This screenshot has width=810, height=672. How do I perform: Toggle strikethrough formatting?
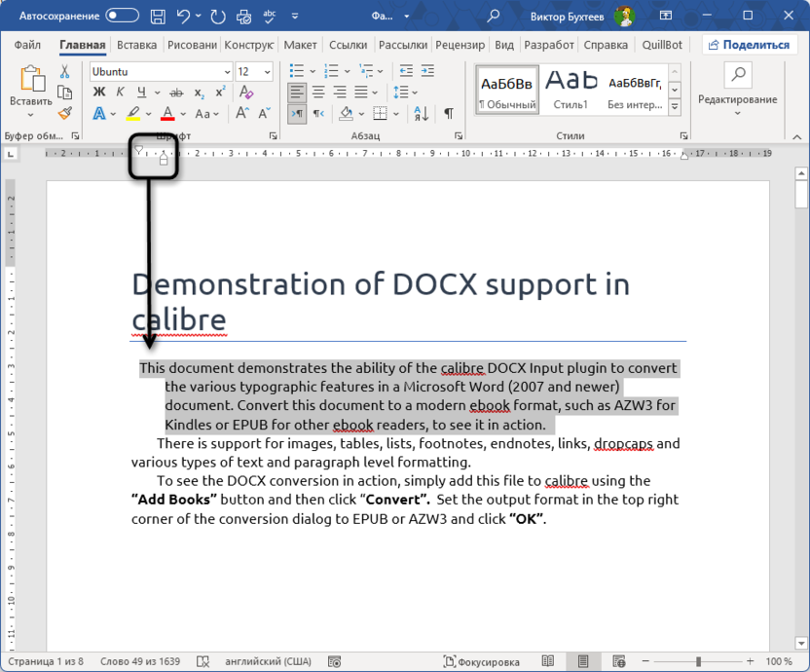[177, 91]
